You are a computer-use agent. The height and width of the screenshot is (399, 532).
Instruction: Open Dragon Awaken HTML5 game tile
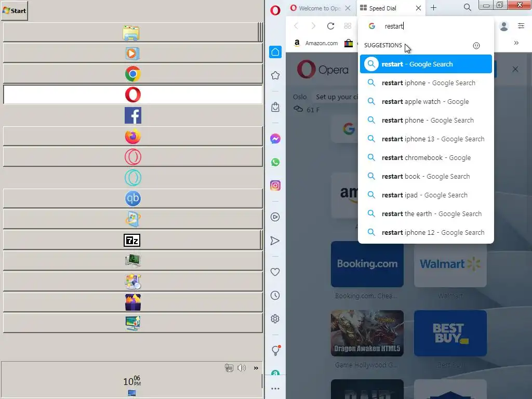click(367, 333)
